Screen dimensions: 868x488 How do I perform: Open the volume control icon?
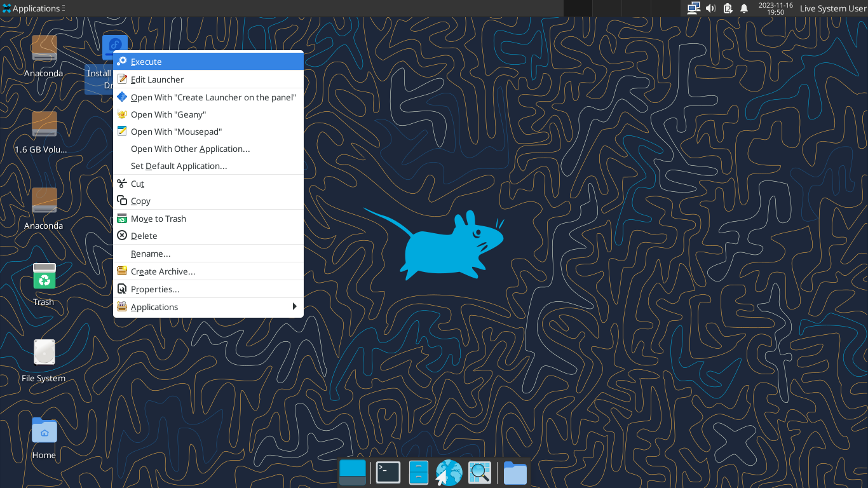coord(711,8)
